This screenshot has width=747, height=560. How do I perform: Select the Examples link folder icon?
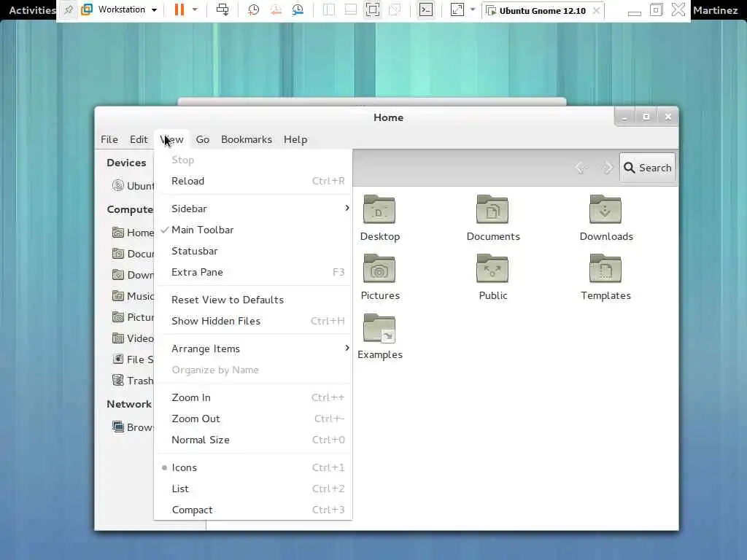pos(379,327)
